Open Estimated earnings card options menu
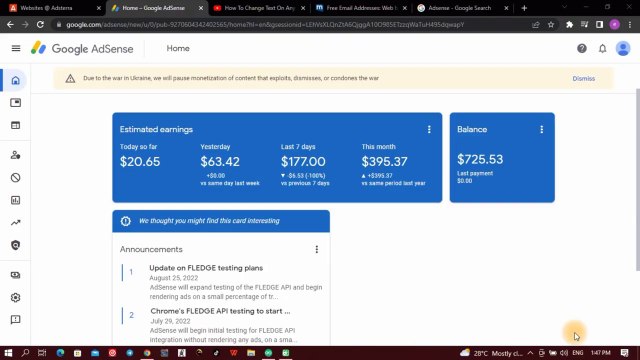 (429, 129)
